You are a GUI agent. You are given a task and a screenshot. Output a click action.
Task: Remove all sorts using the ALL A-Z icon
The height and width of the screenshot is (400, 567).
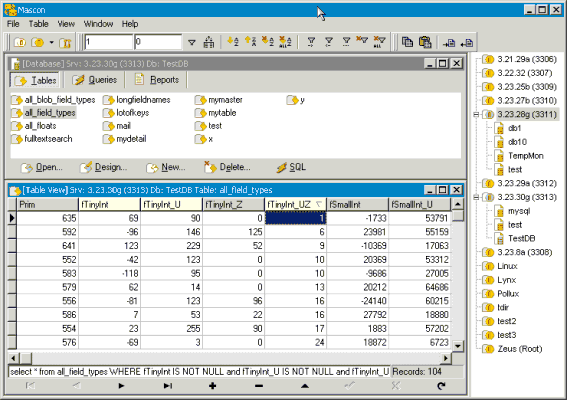click(285, 42)
